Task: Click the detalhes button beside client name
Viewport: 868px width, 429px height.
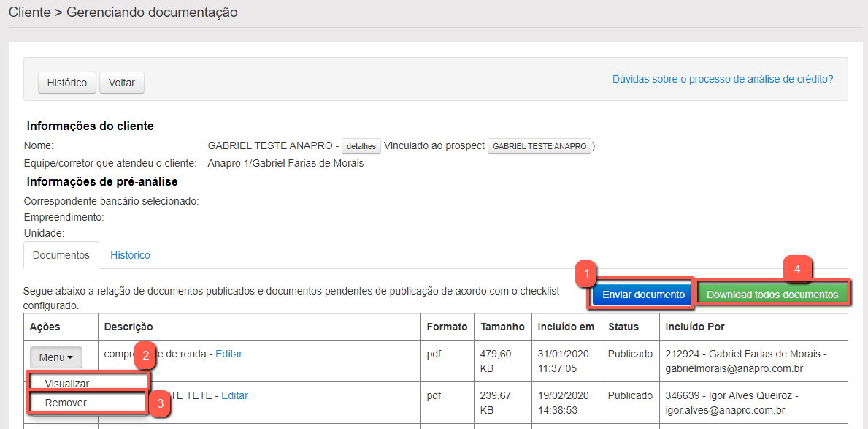Action: [x=361, y=146]
